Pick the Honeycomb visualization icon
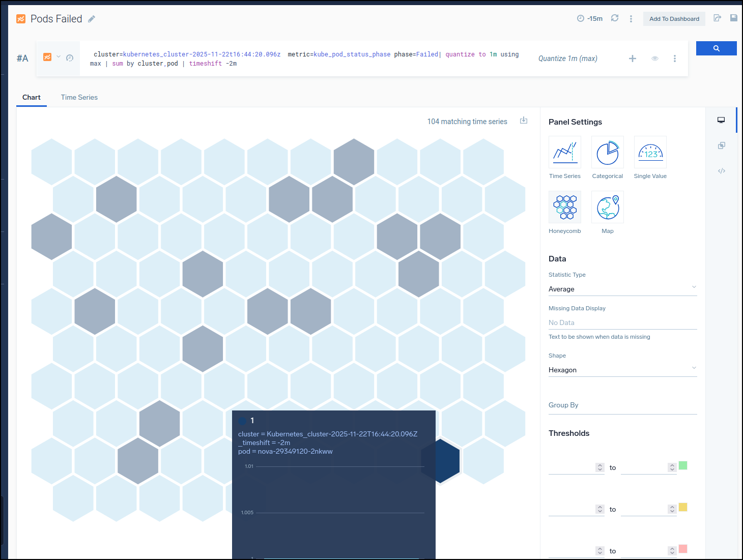Screen dimensions: 743x560 tap(564, 207)
